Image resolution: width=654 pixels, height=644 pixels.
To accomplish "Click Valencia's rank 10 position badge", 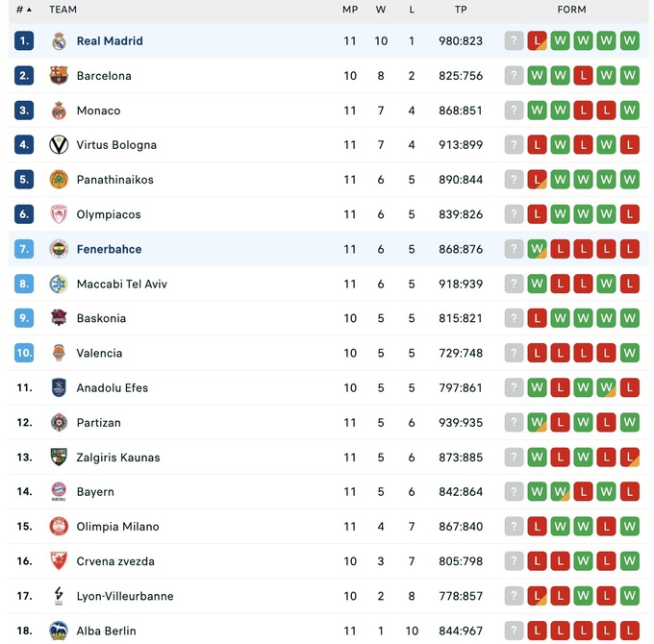I will click(24, 353).
